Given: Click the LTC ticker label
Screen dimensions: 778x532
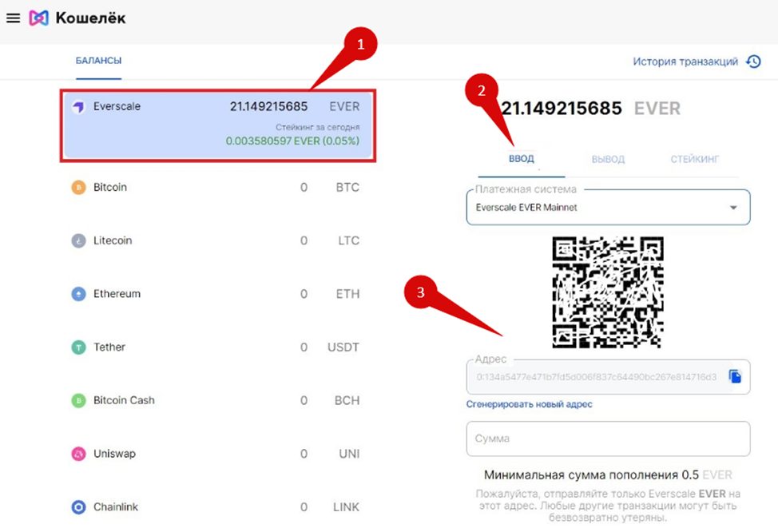Looking at the screenshot, I should coord(349,240).
